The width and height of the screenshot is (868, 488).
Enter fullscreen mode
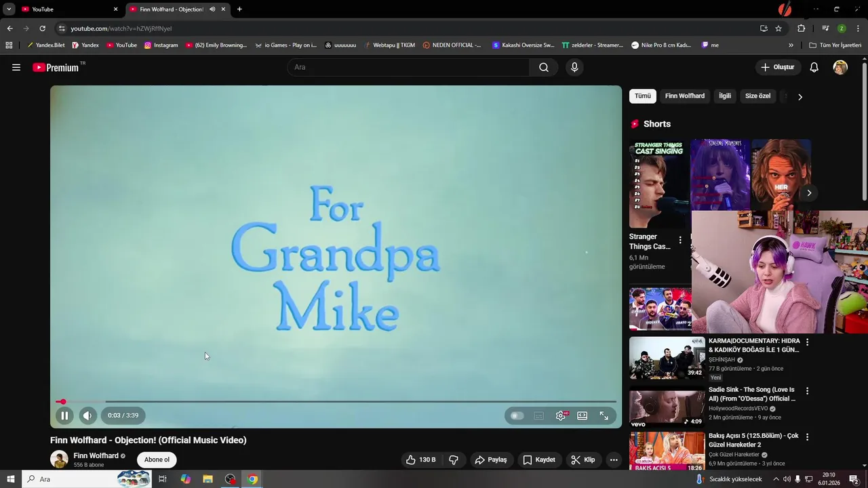click(604, 415)
